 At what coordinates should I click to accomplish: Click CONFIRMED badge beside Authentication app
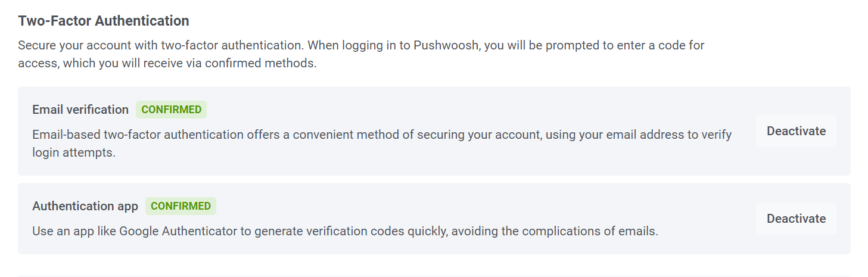tap(181, 206)
